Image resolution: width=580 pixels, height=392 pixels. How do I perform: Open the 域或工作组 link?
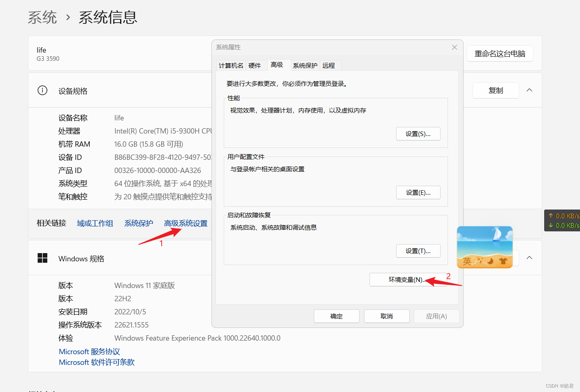95,224
